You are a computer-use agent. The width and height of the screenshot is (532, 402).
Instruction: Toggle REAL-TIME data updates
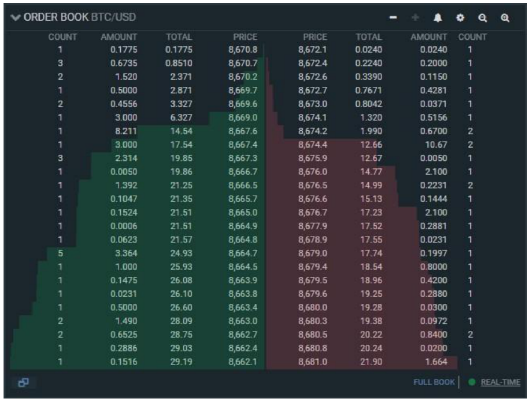pos(501,382)
